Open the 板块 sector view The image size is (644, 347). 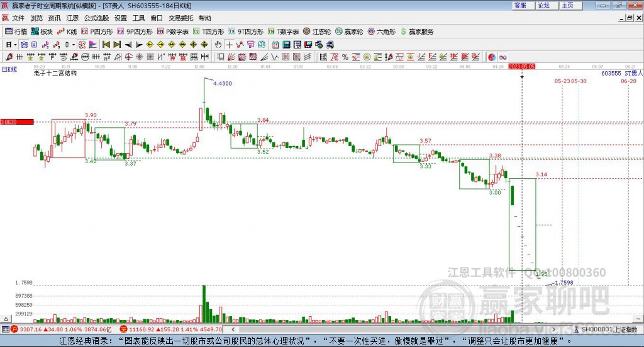coord(42,31)
